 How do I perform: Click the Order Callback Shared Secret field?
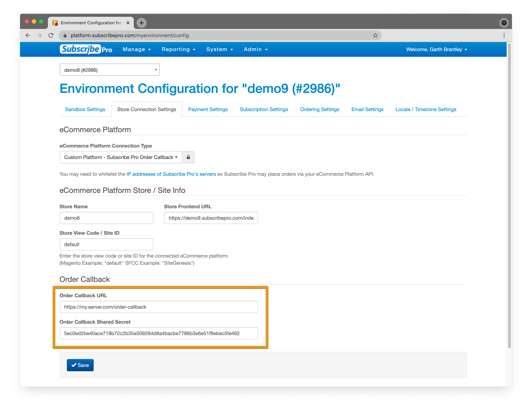(x=159, y=333)
